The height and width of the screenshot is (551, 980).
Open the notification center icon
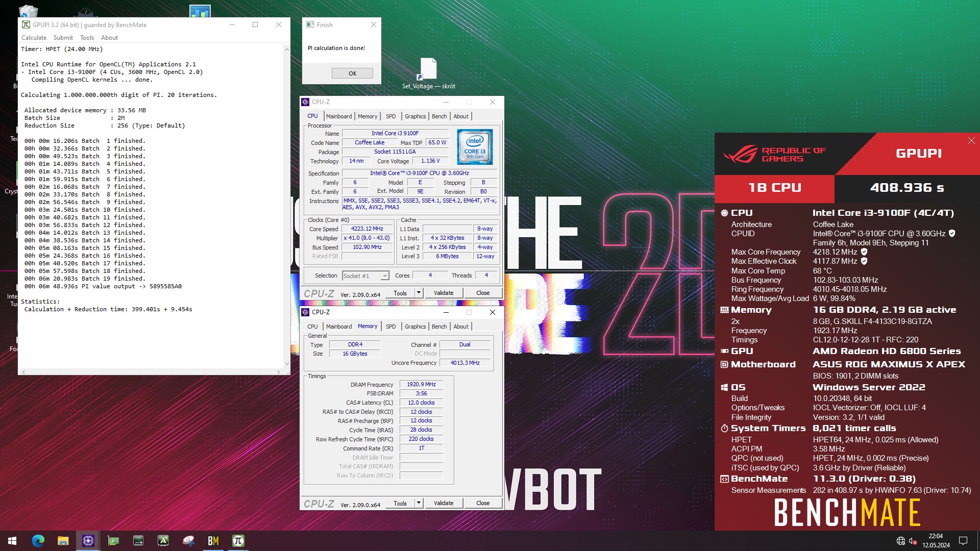pos(963,541)
